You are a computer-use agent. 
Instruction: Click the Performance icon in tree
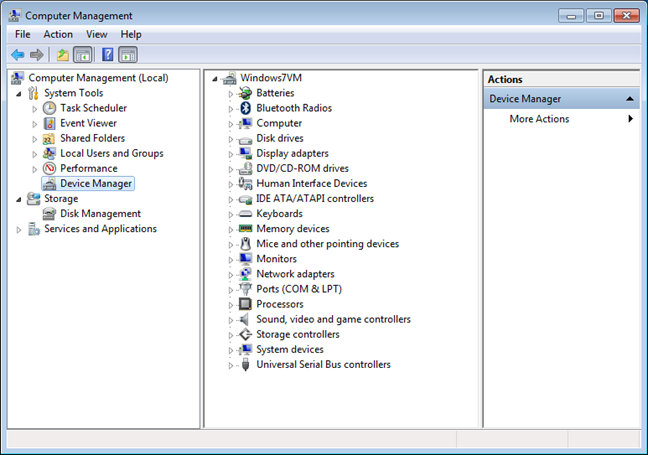pyautogui.click(x=49, y=169)
